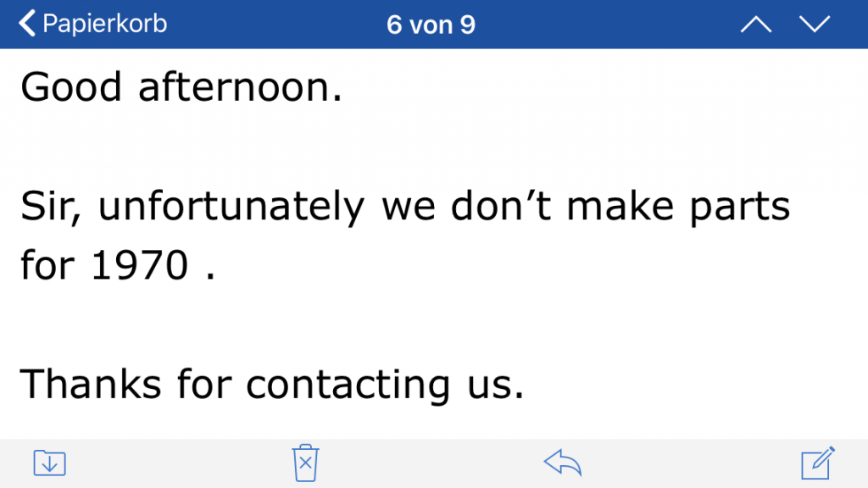The height and width of the screenshot is (488, 868).
Task: Delete the email with the trash icon
Action: (x=305, y=463)
